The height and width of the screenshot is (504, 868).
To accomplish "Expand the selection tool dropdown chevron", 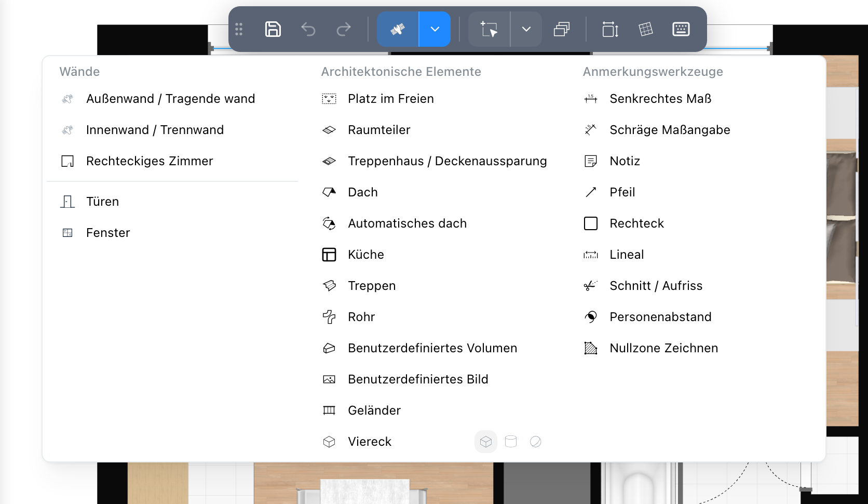I will [x=526, y=29].
